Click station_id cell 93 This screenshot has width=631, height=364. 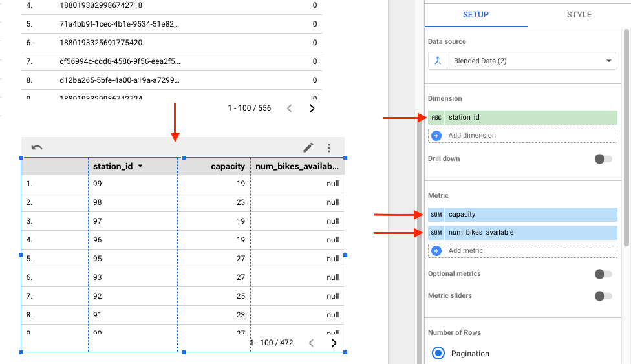pos(98,277)
